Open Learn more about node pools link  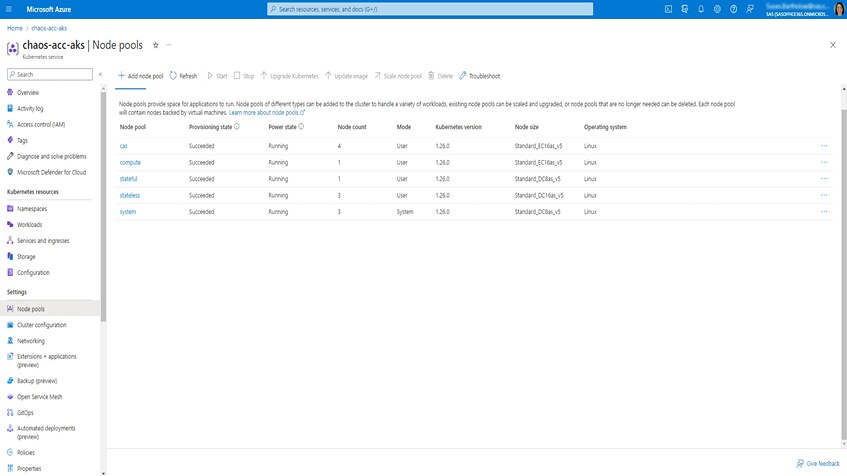[x=267, y=112]
